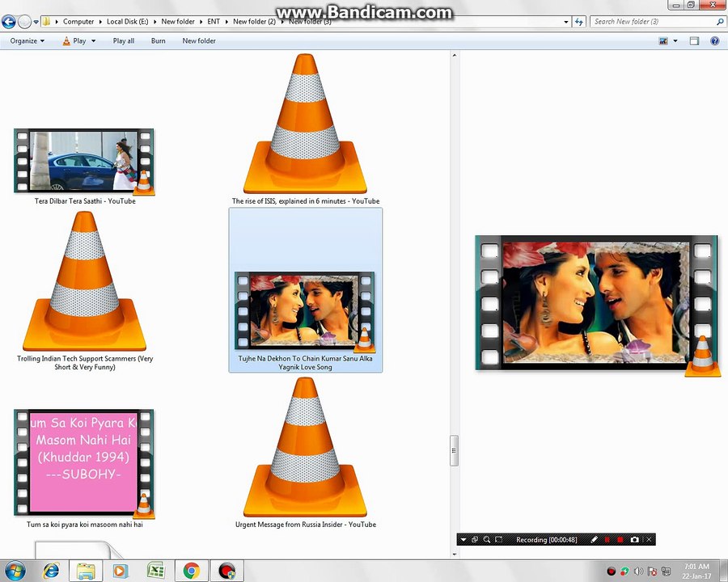
Task: Open address bar history dropdown
Action: tap(565, 22)
